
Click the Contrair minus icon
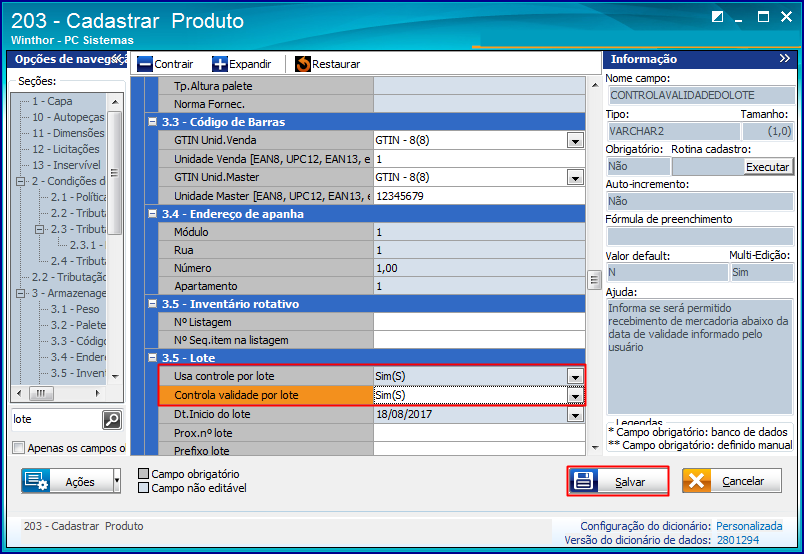tap(145, 65)
